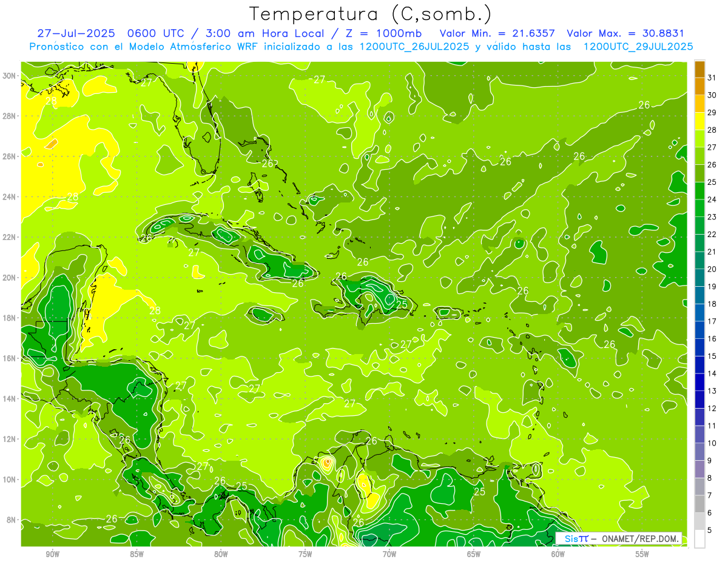Click the lime legend swatch between 27 and 28
Image resolution: width=728 pixels, height=562 pixels.
(699, 138)
